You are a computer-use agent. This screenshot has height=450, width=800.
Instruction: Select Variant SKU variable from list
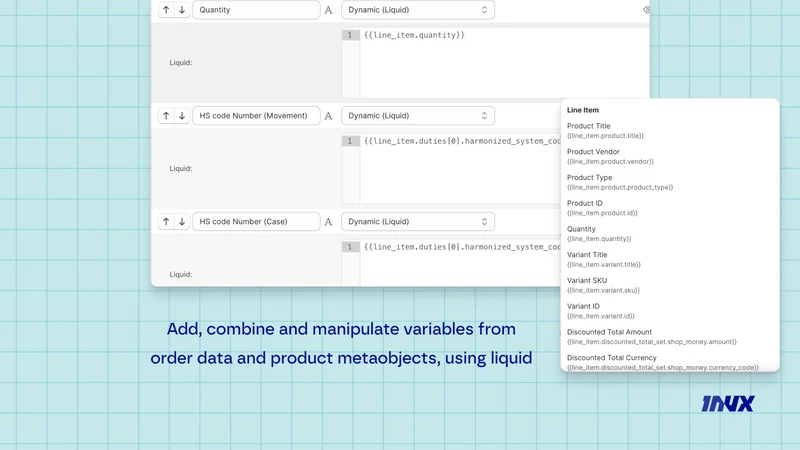(x=603, y=285)
